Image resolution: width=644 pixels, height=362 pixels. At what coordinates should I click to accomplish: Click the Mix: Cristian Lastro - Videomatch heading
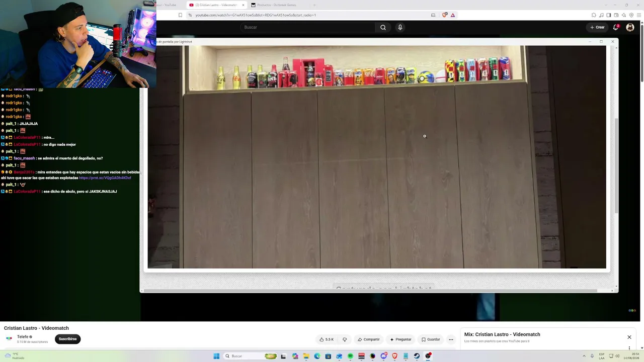(x=502, y=334)
